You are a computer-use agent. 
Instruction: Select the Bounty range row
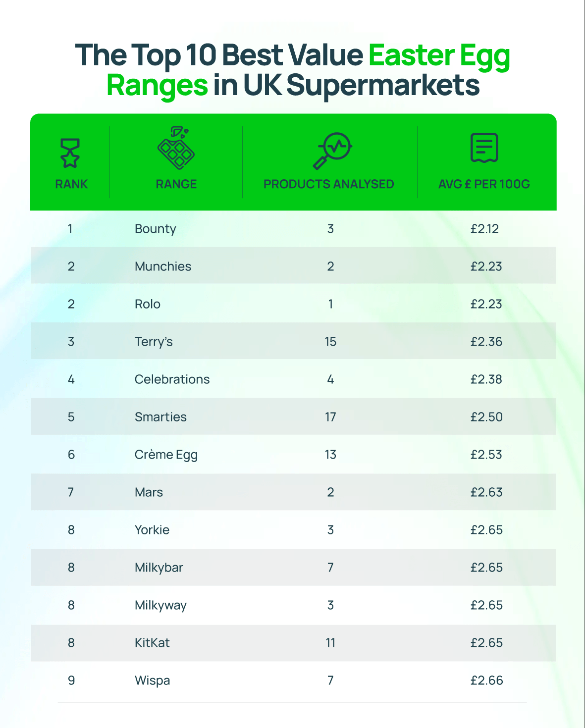click(x=156, y=229)
